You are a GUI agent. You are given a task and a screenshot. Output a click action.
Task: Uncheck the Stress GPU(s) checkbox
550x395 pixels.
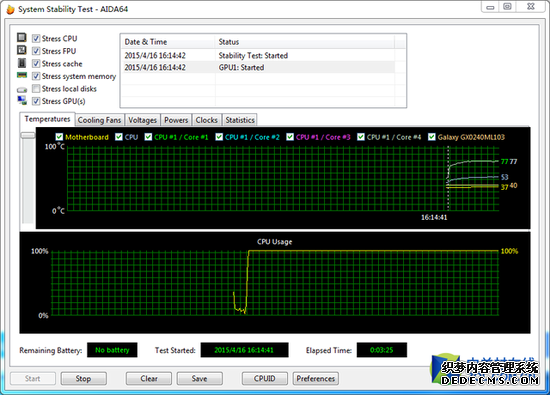pos(36,101)
